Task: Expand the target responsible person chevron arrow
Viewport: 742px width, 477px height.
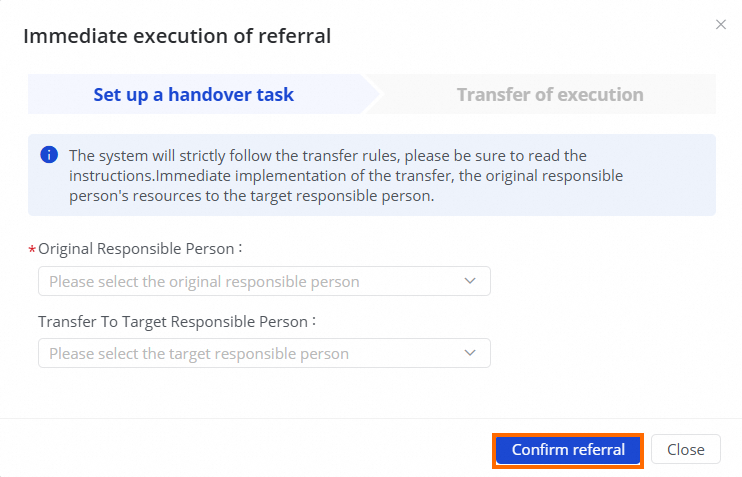Action: [x=470, y=353]
